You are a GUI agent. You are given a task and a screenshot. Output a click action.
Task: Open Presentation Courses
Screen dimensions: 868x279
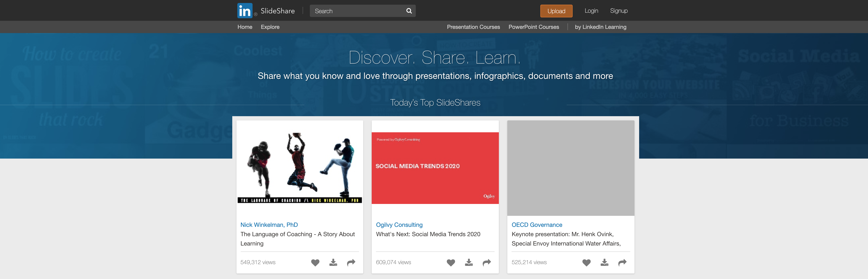click(x=473, y=27)
